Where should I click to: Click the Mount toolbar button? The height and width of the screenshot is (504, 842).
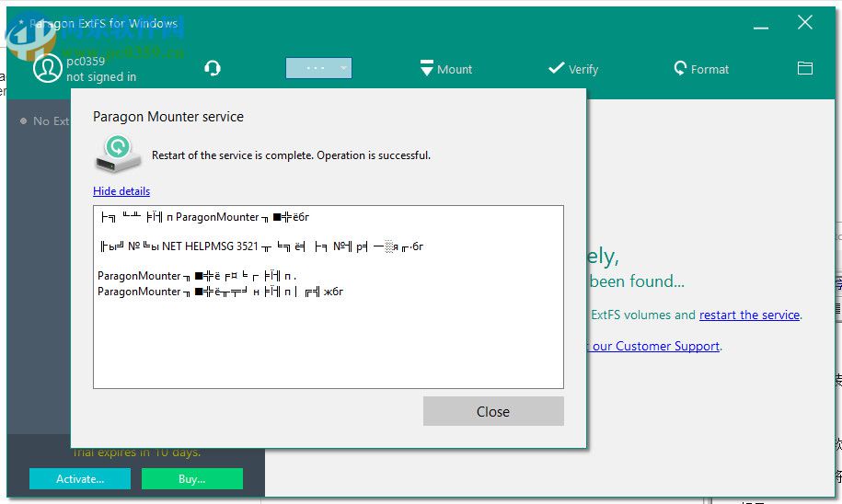coord(445,69)
